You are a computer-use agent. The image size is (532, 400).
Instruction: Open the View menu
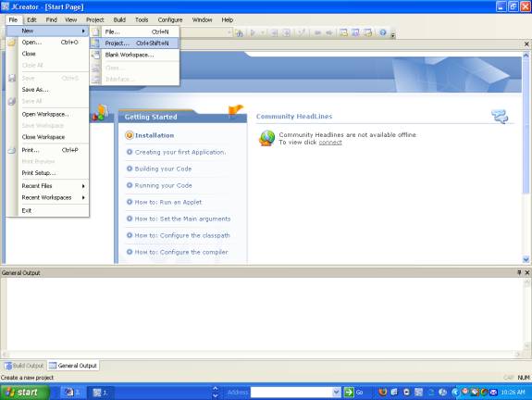click(x=71, y=20)
